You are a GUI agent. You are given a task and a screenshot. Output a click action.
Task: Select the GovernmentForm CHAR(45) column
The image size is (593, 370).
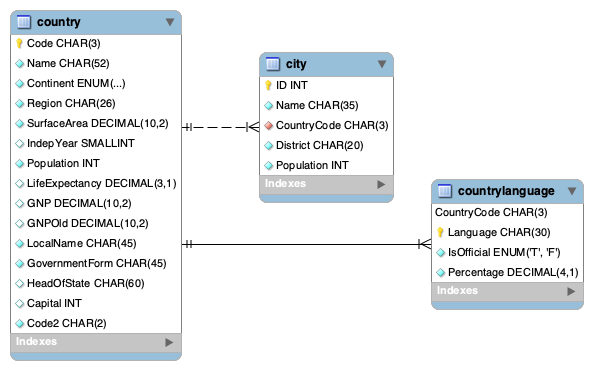pyautogui.click(x=96, y=264)
